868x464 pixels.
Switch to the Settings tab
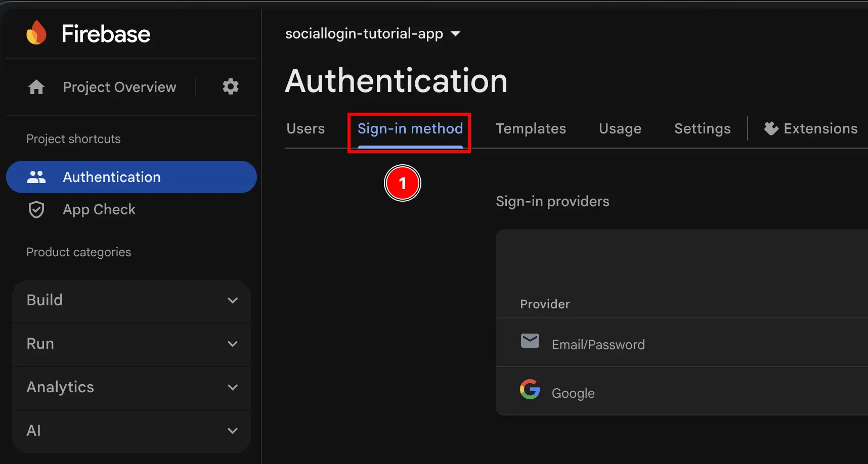702,128
